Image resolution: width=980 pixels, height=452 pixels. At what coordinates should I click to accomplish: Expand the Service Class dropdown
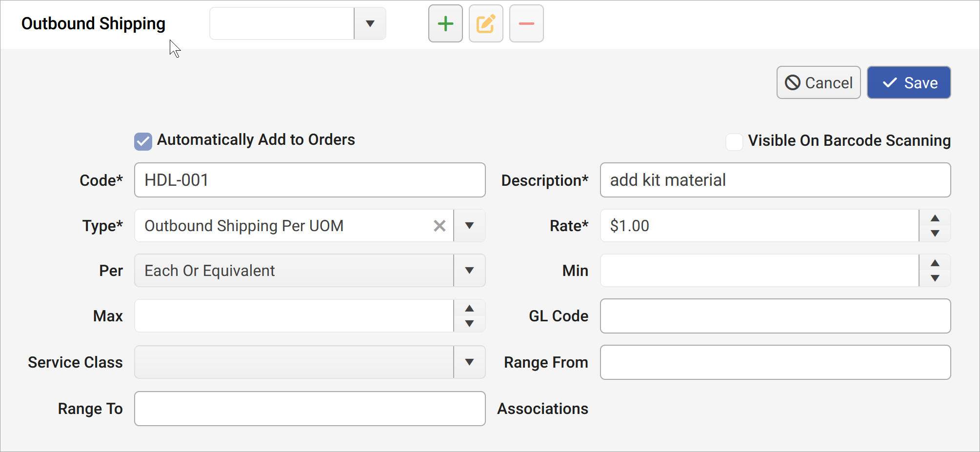pyautogui.click(x=469, y=362)
